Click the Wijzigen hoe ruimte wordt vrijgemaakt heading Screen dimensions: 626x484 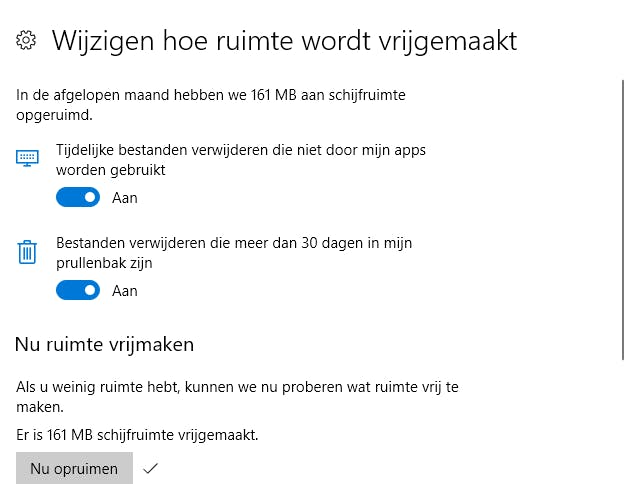pyautogui.click(x=284, y=41)
